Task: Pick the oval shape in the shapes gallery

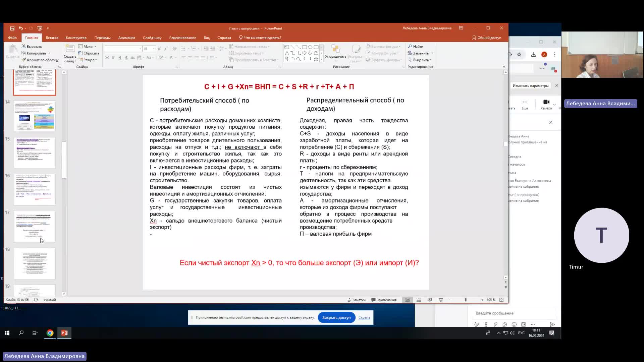Action: (310, 47)
